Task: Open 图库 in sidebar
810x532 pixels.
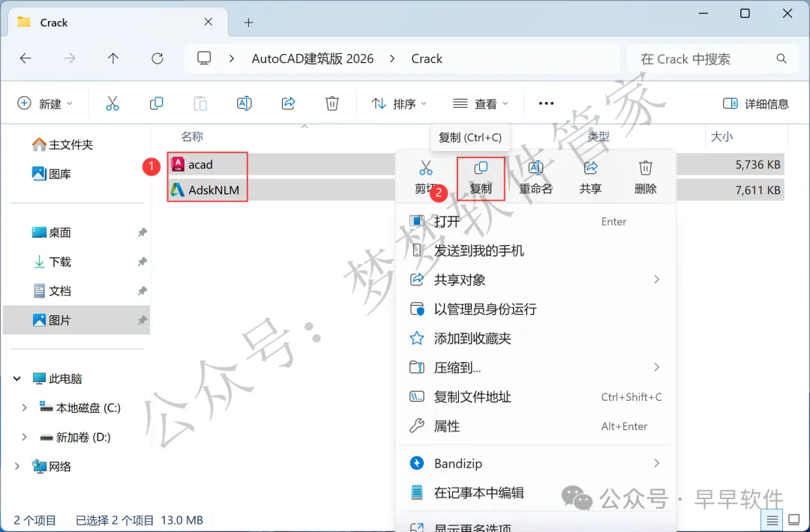Action: tap(52, 174)
